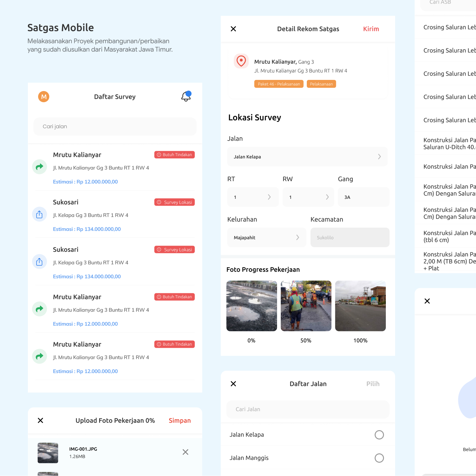This screenshot has width=476, height=476.
Task: Select the Jalan Kelapa radio button
Action: click(x=379, y=435)
